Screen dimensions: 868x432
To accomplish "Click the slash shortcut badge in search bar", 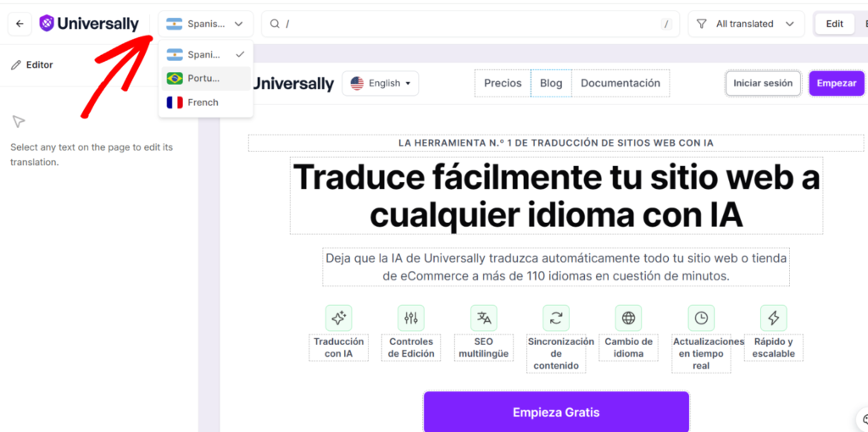I will click(x=666, y=24).
